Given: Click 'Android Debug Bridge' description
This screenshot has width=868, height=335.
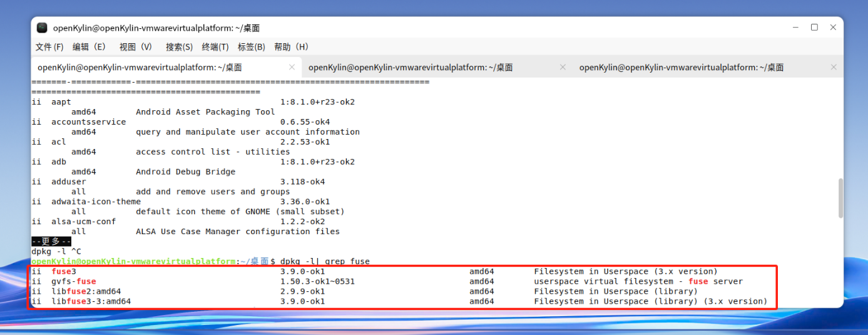Looking at the screenshot, I should [186, 172].
